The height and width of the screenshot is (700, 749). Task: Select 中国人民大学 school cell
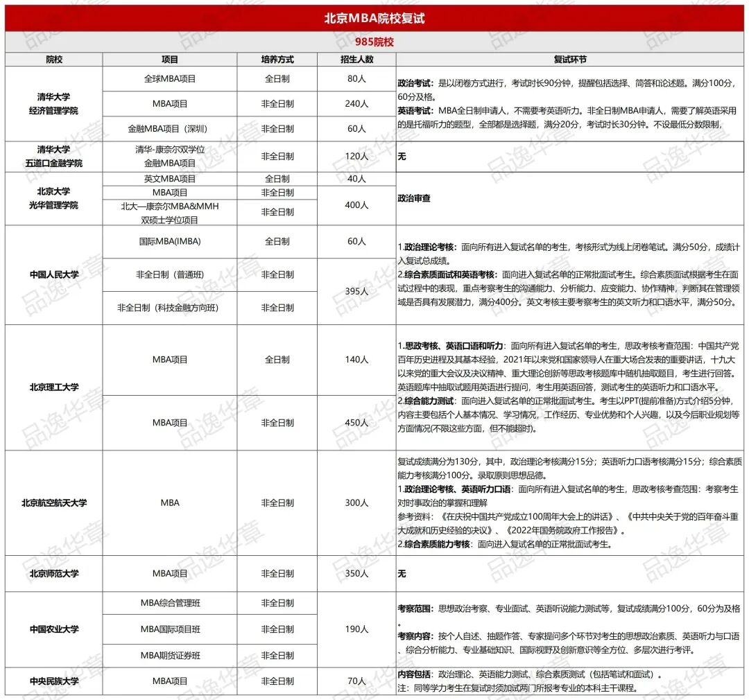(52, 274)
